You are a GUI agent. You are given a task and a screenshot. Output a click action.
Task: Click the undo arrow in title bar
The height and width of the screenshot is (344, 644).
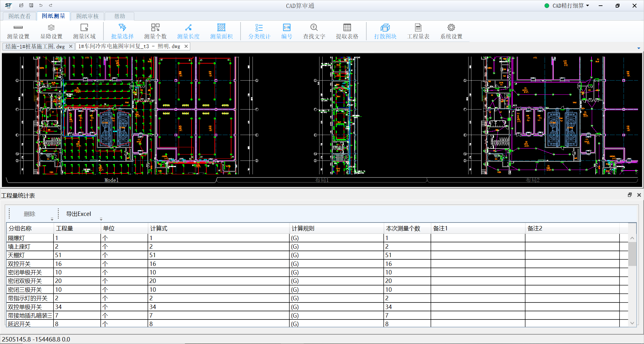click(x=41, y=5)
